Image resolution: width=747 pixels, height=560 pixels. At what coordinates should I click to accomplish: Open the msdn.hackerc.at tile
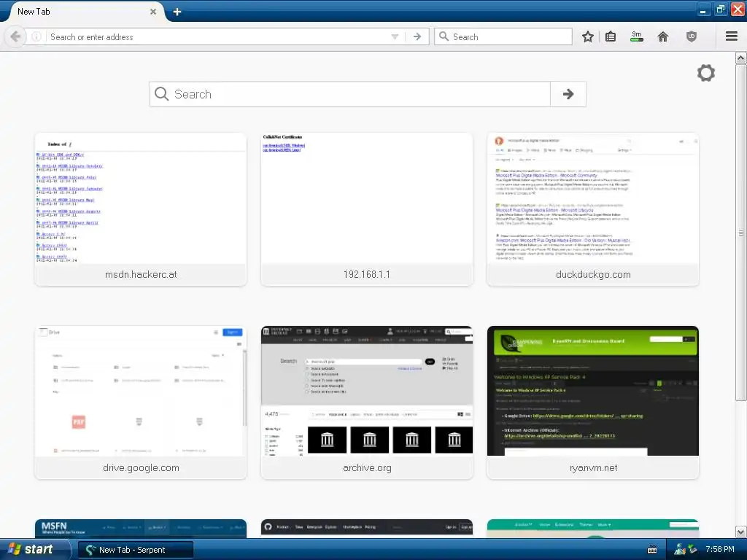(141, 209)
